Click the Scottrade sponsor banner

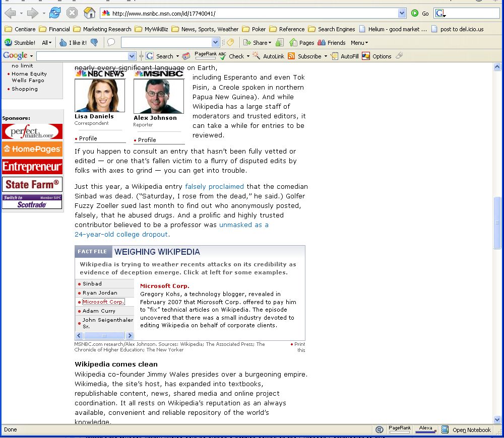tap(32, 202)
